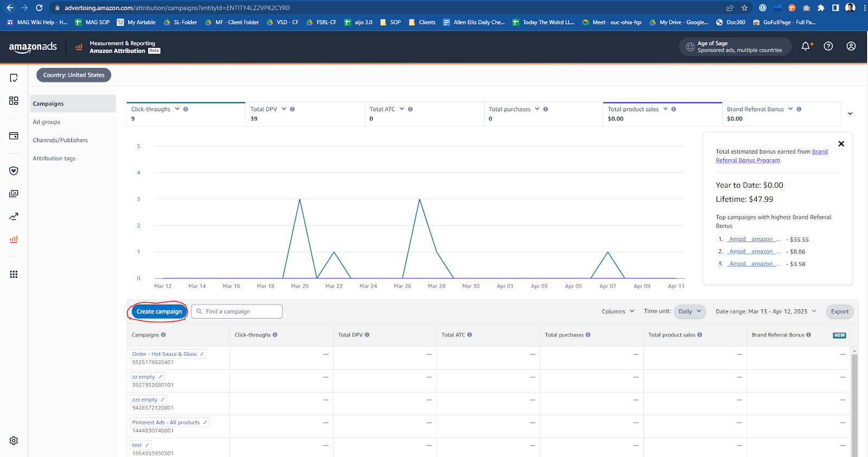
Task: Open the Total ATC metric dropdown
Action: point(402,109)
